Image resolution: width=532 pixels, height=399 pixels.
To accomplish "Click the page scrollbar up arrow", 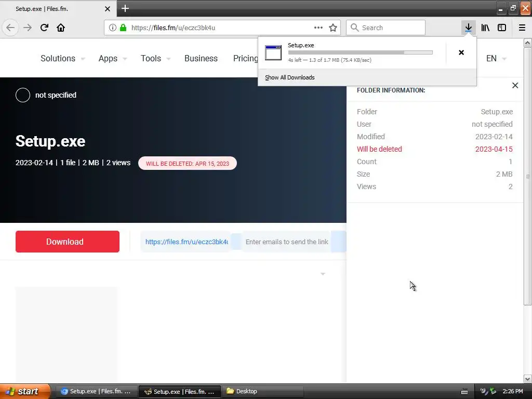I will (x=528, y=43).
